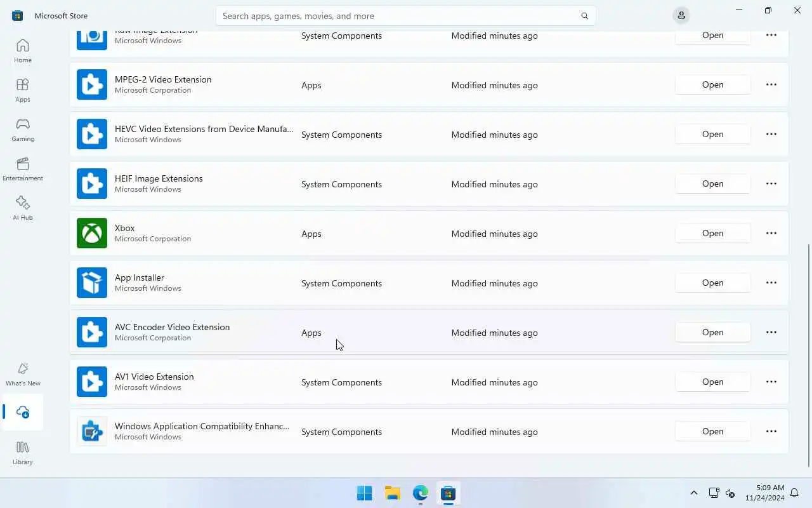Click the search magnifier icon

584,16
